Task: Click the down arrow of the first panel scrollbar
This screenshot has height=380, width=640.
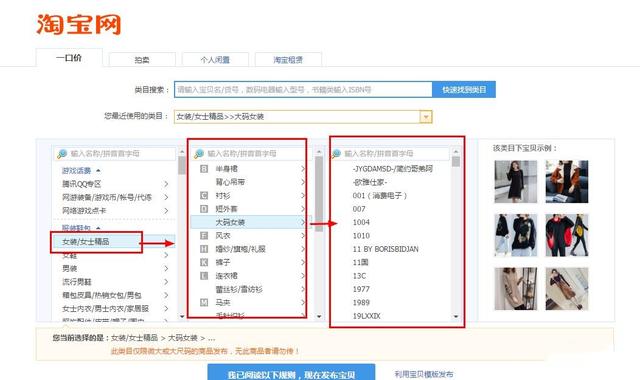Action: coord(182,316)
